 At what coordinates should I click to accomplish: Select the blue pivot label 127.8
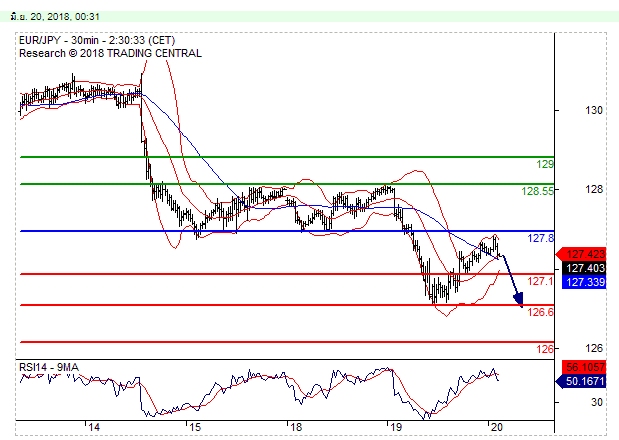(541, 238)
